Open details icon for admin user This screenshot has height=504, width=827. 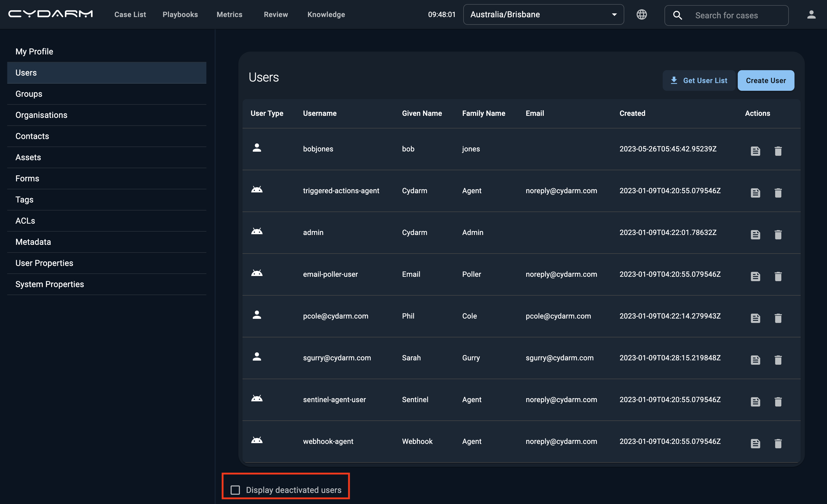point(755,234)
